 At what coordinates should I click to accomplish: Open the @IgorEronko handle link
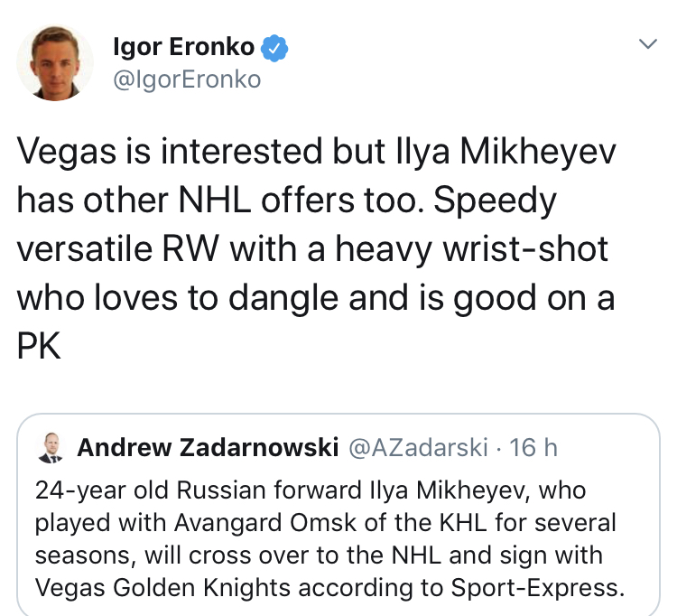click(x=186, y=79)
